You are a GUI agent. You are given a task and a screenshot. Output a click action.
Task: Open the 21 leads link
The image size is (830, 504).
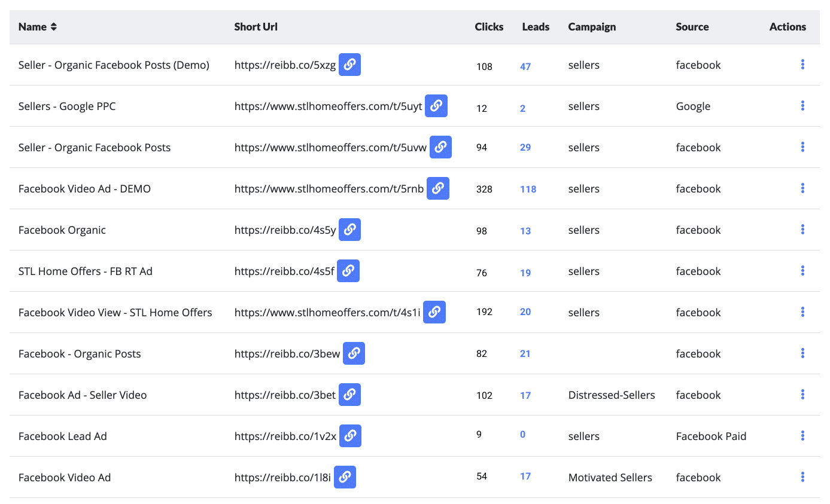525,353
